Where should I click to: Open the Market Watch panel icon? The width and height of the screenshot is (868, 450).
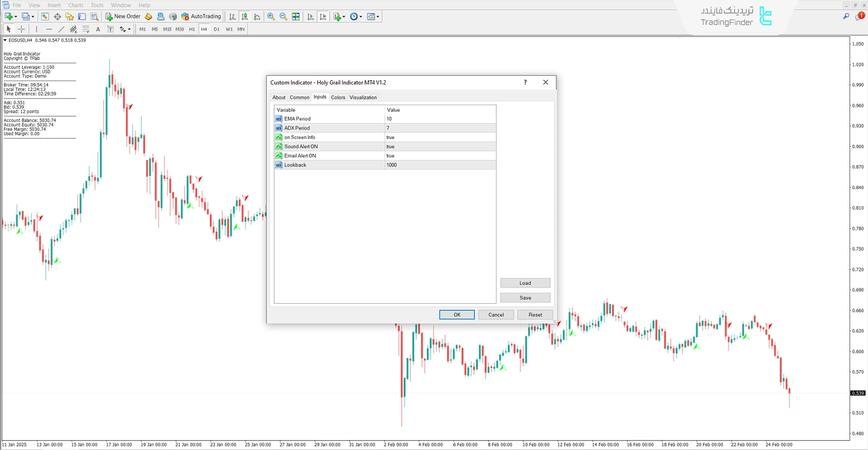[x=45, y=17]
